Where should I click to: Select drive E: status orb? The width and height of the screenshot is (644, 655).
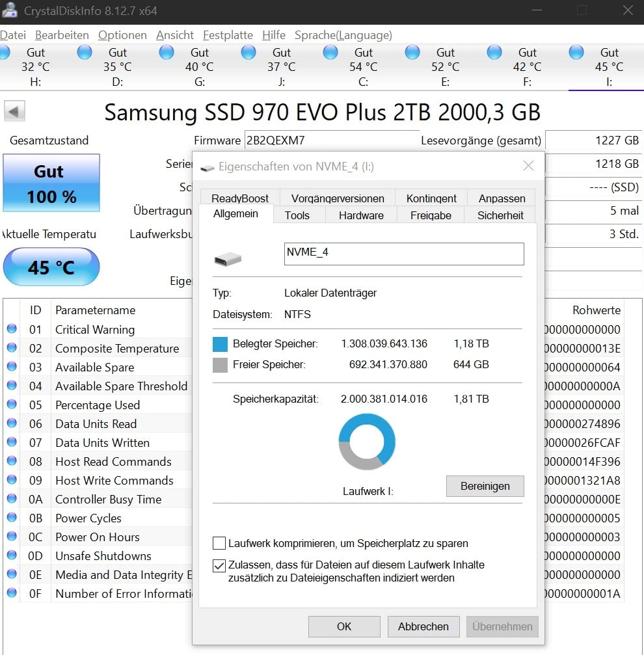tap(412, 53)
